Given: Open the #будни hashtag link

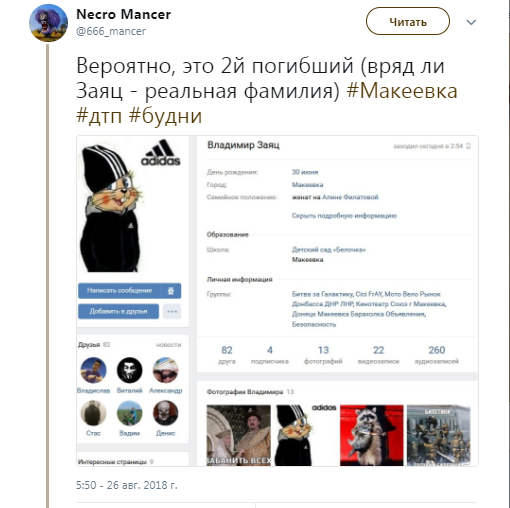Looking at the screenshot, I should point(165,116).
